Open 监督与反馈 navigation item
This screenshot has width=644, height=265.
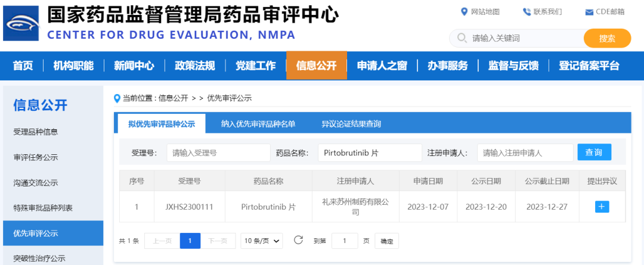(x=513, y=66)
